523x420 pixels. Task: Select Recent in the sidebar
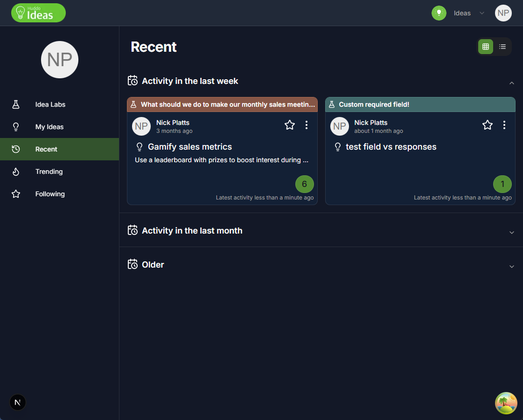click(59, 149)
